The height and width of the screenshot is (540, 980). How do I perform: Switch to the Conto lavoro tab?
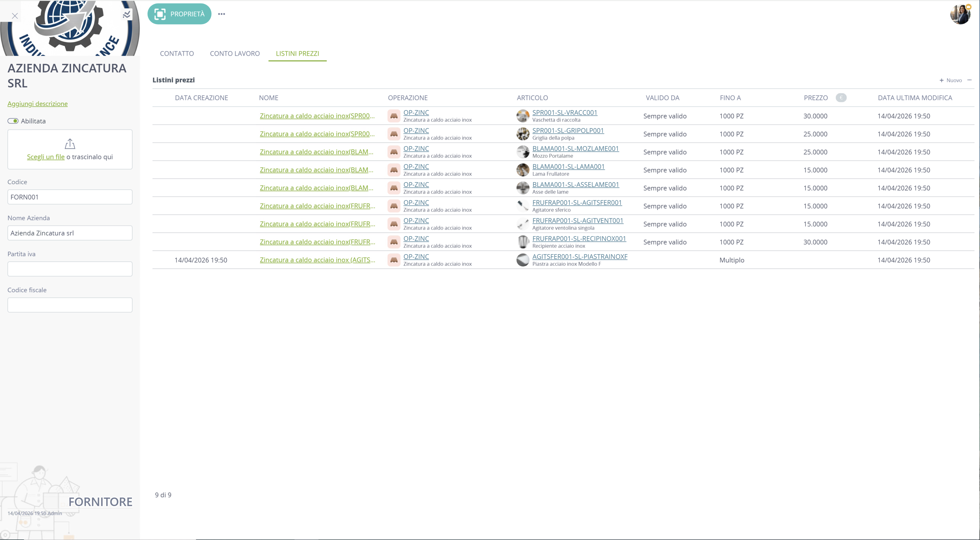pos(235,54)
